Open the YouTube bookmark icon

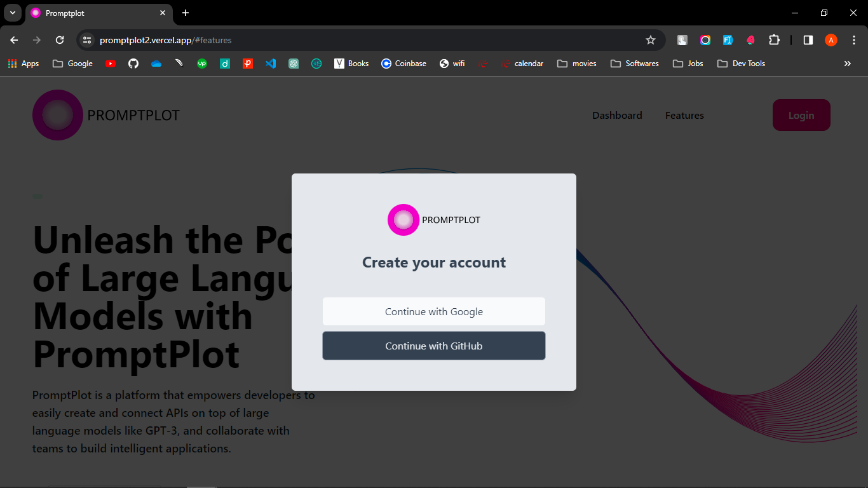tap(111, 64)
